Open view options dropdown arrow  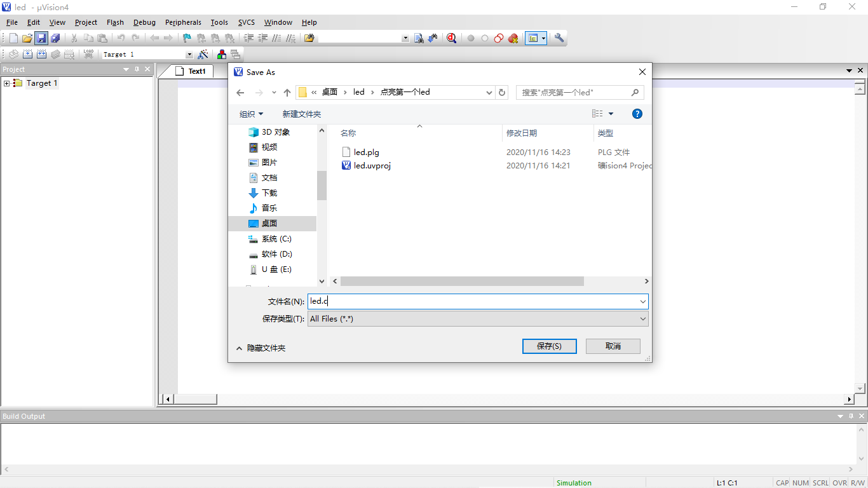[x=611, y=114]
